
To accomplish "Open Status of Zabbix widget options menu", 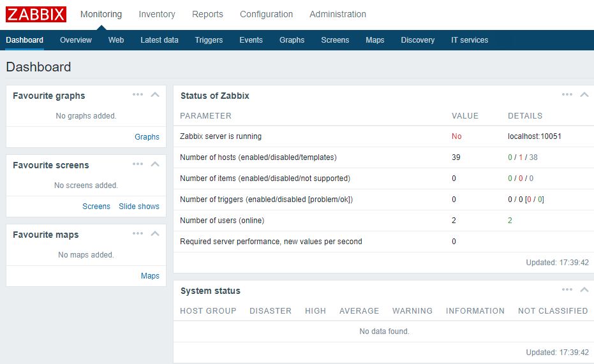I will point(567,94).
